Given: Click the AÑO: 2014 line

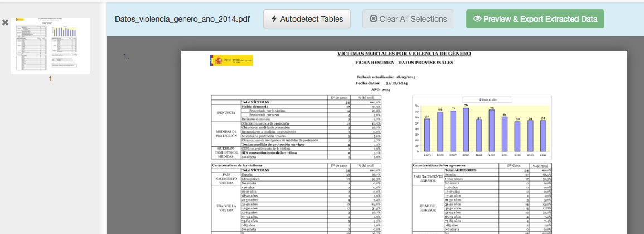Looking at the screenshot, I should (380, 89).
